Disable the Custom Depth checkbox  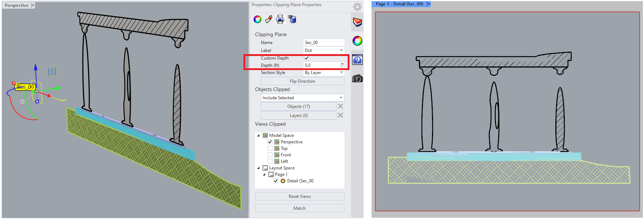point(306,58)
